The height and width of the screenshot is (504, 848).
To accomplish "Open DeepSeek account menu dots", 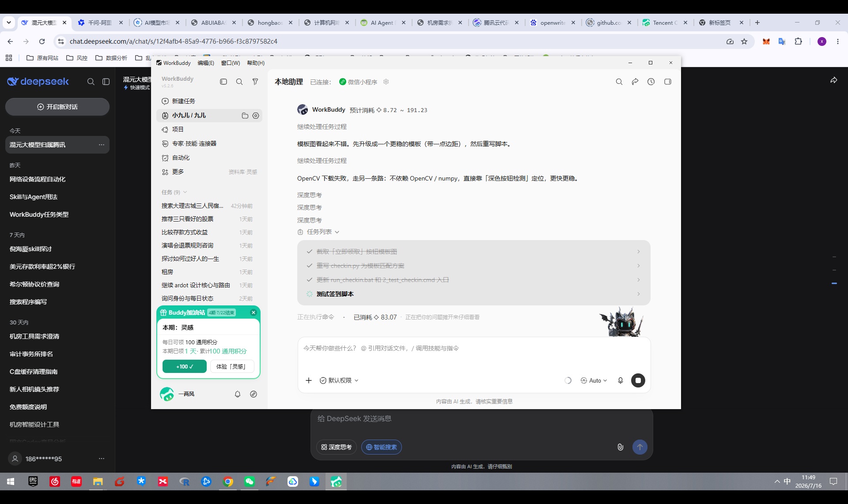I will [x=102, y=459].
